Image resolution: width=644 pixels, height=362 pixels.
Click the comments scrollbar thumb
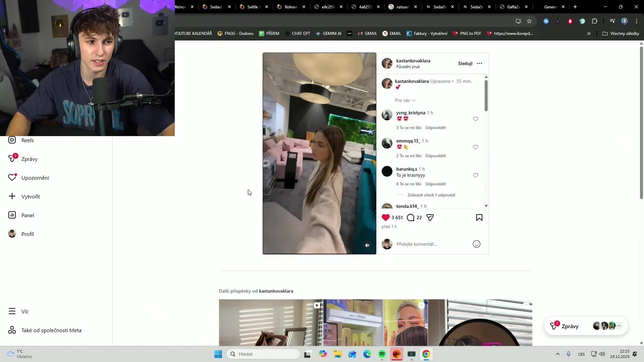pyautogui.click(x=486, y=96)
